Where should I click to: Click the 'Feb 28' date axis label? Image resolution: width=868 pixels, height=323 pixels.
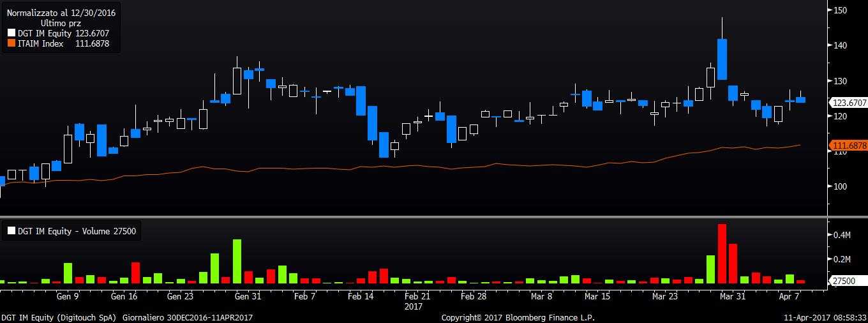[x=474, y=297]
